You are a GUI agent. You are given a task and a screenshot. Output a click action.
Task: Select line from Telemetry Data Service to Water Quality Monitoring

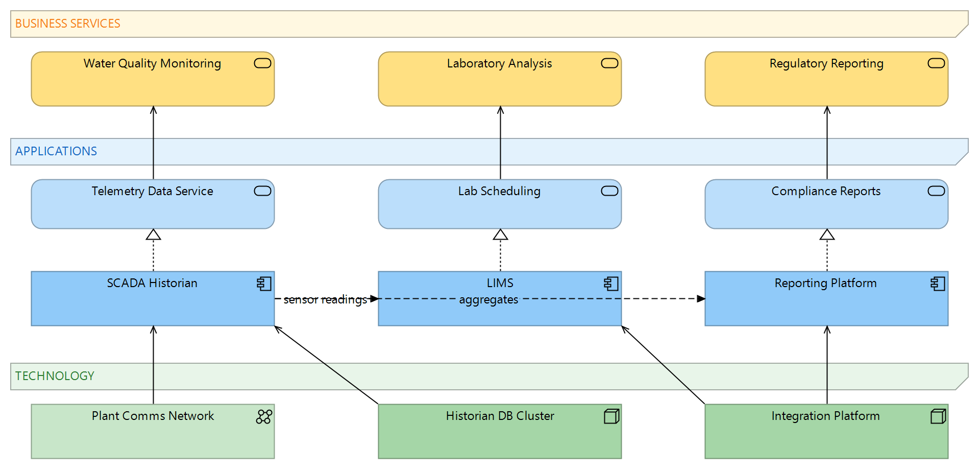pyautogui.click(x=153, y=143)
